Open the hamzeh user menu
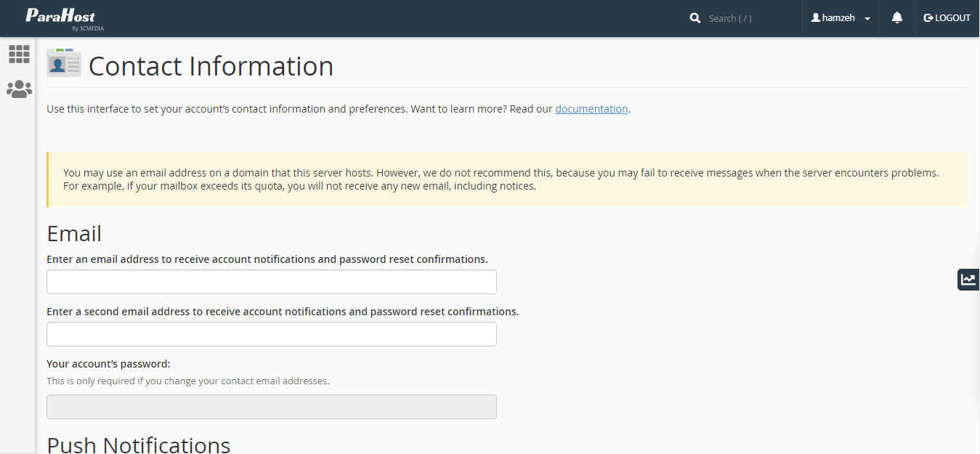 click(x=839, y=18)
